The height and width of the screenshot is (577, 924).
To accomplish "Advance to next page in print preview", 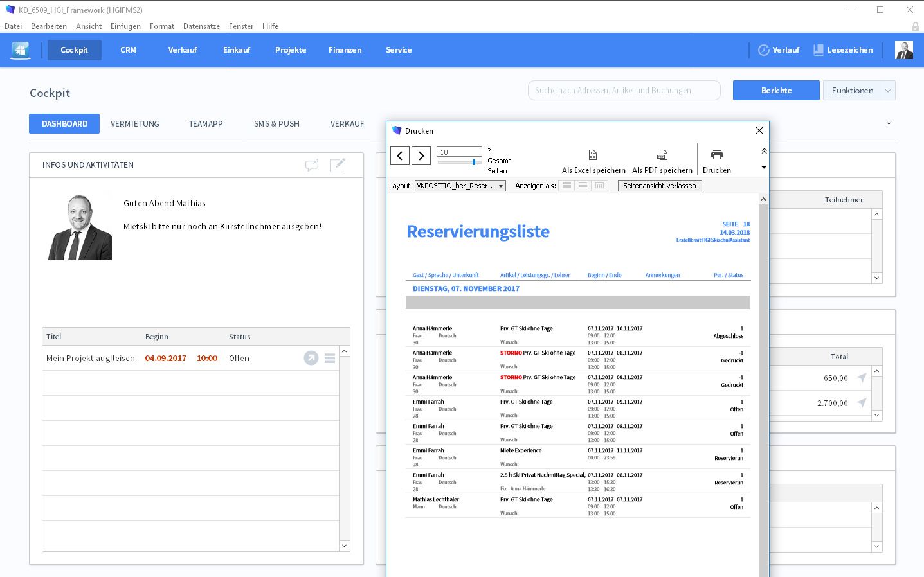I will (x=421, y=155).
